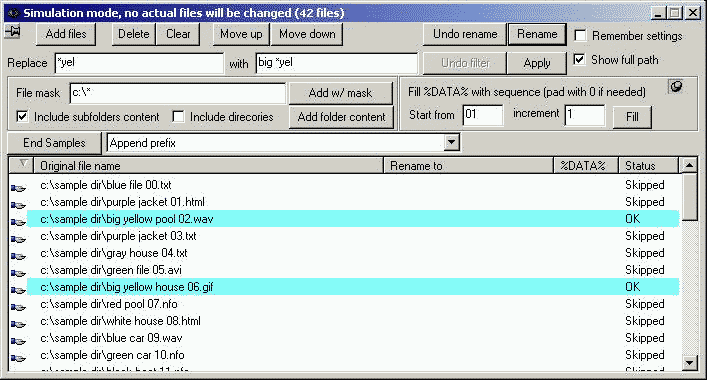Open the Append prefix dropdown
Screen dimensions: 707x380
point(451,143)
